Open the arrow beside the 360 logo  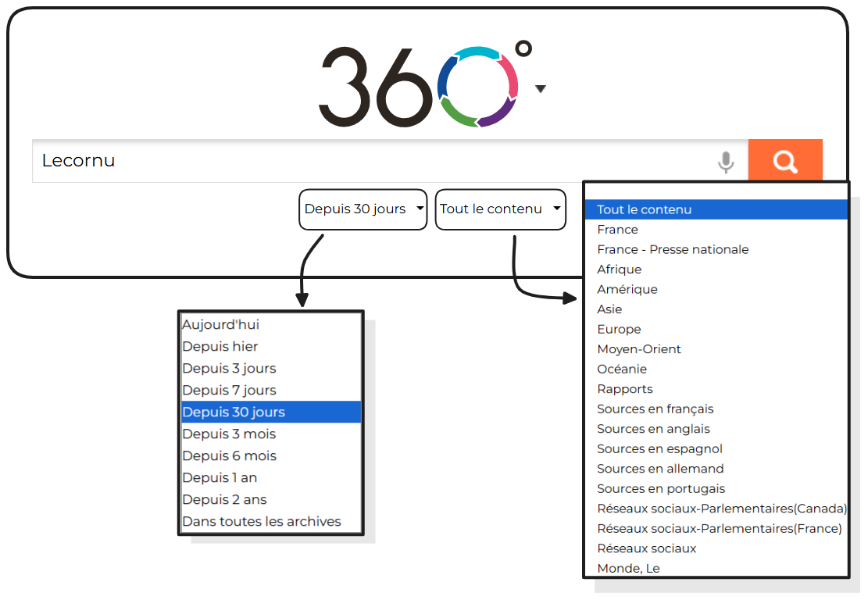541,88
